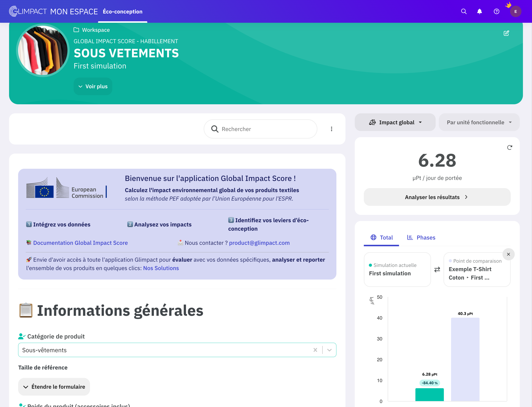Open the help question mark icon
Viewport: 532px width, 407px height.
tap(496, 11)
